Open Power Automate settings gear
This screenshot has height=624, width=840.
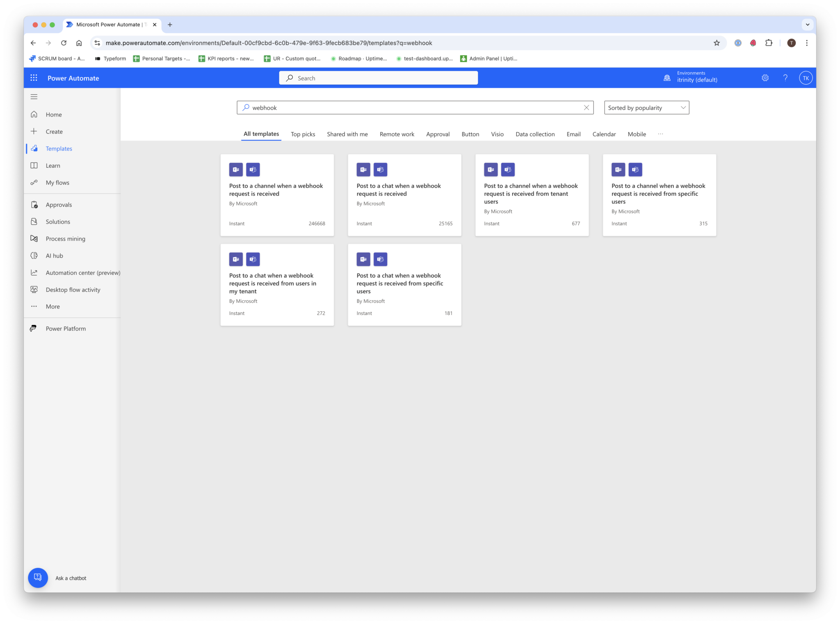click(765, 78)
